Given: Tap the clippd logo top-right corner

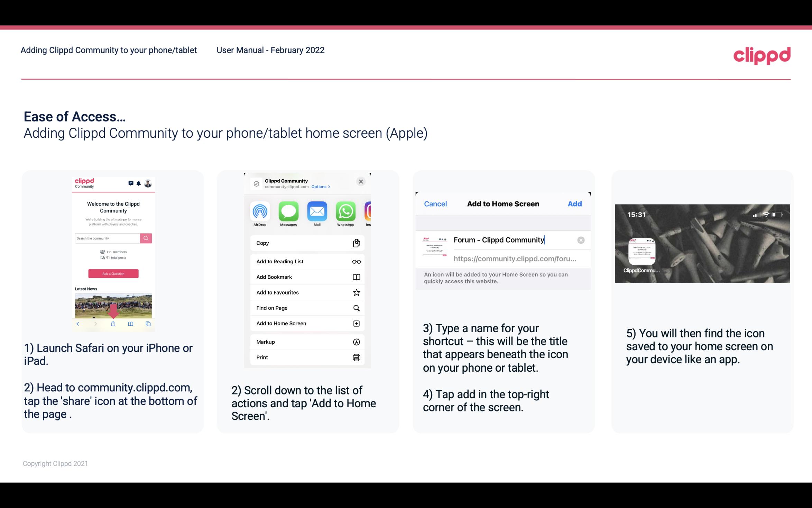Looking at the screenshot, I should [x=762, y=54].
